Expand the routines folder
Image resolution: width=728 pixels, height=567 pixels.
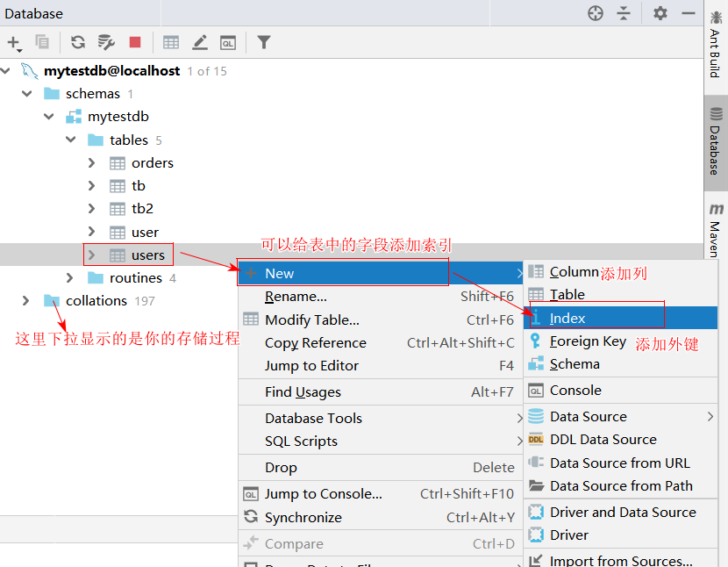[x=69, y=278]
